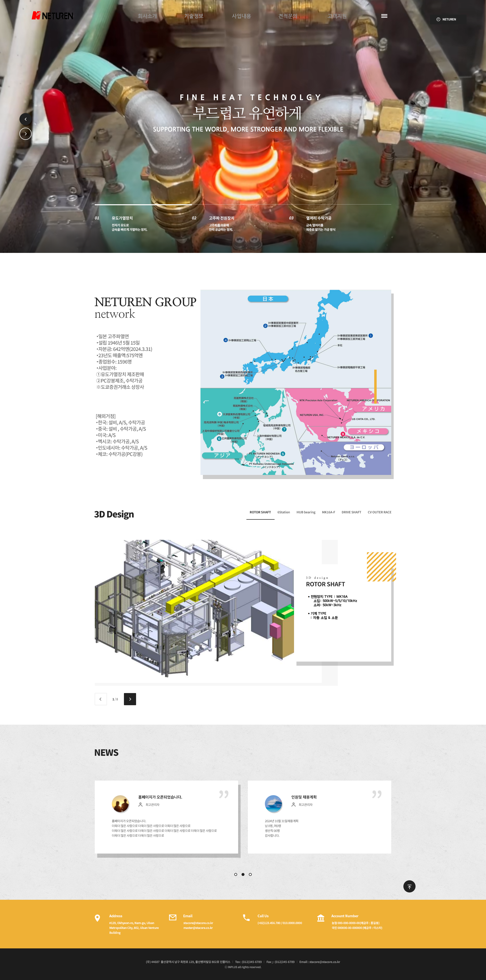
Task: Open news card 인원및 채용계획
Action: click(x=320, y=817)
